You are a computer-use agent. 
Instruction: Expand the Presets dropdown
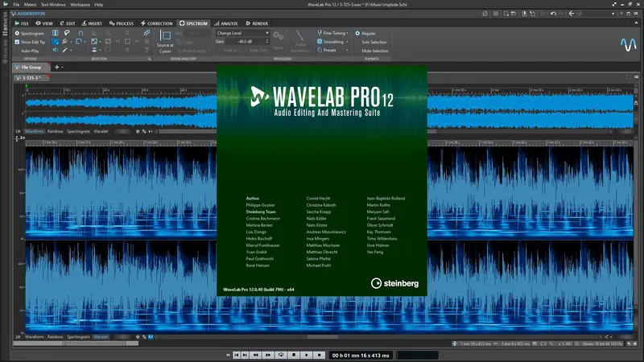[332, 50]
